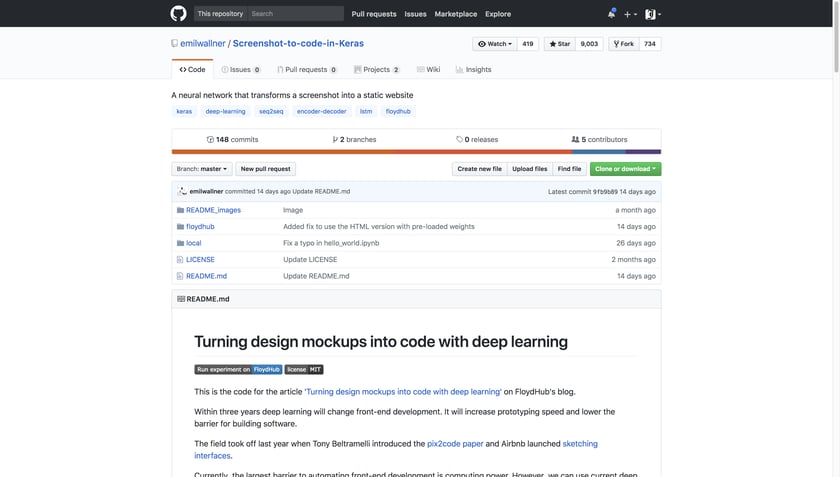View the 734 forks count
The image size is (840, 477).
[650, 44]
